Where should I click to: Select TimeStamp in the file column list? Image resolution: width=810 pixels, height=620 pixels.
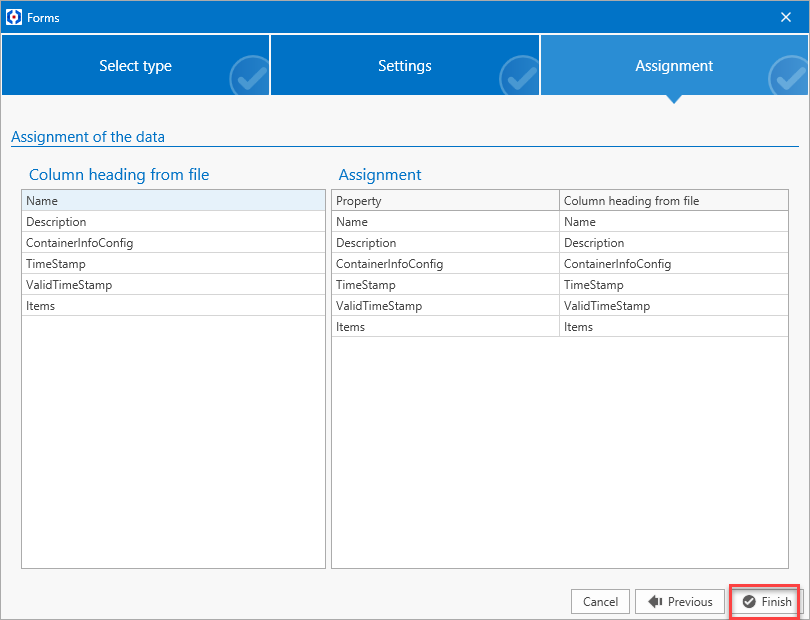tap(174, 264)
